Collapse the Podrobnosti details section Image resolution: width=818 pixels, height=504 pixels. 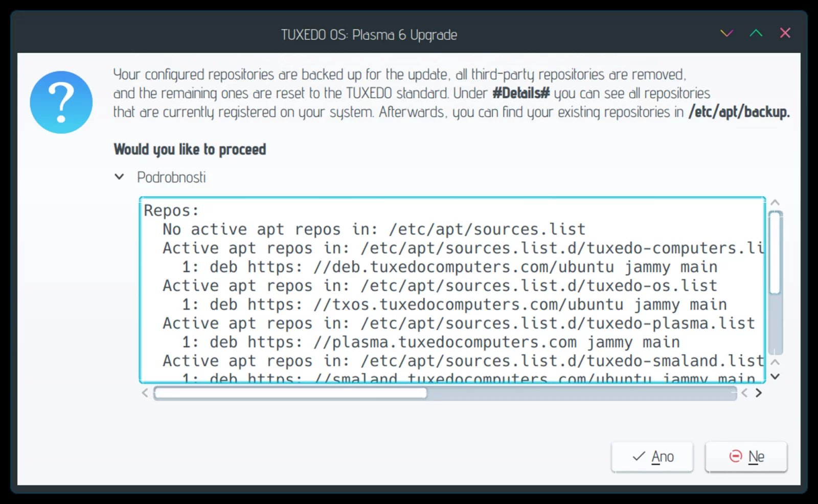click(119, 177)
